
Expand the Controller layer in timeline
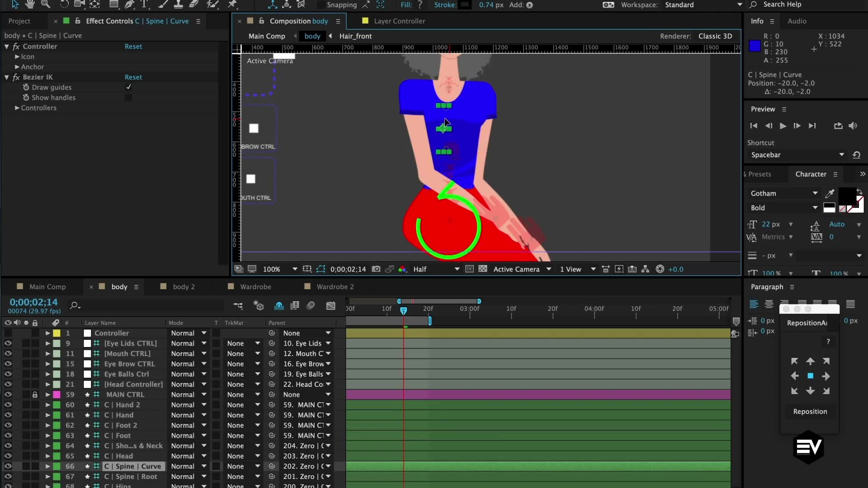click(x=47, y=333)
